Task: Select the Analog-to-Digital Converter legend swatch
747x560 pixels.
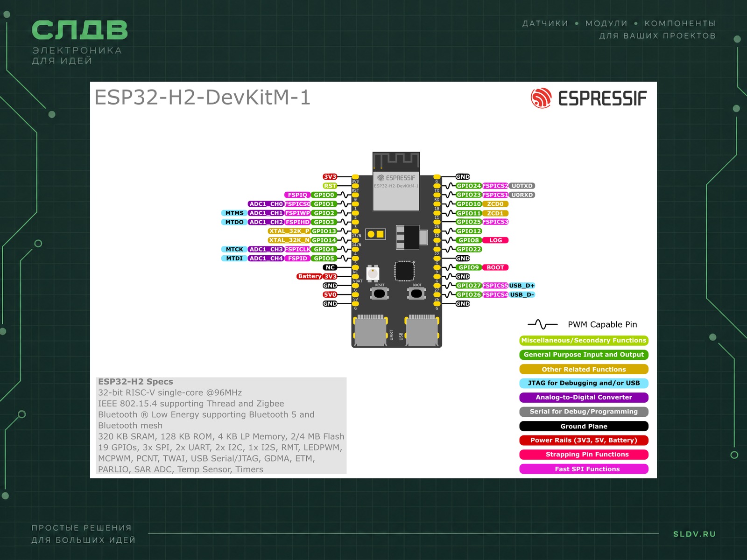Action: coord(584,397)
